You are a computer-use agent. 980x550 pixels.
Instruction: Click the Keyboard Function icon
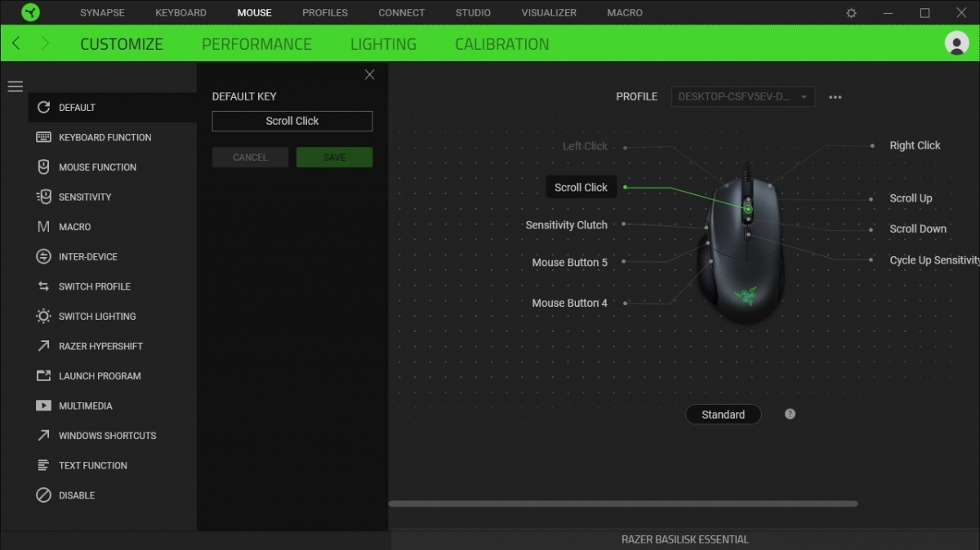click(x=43, y=137)
